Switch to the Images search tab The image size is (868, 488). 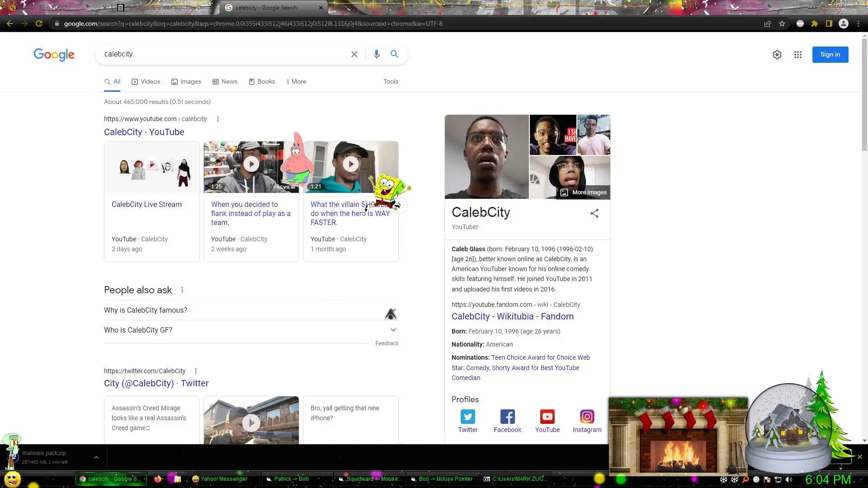click(186, 82)
